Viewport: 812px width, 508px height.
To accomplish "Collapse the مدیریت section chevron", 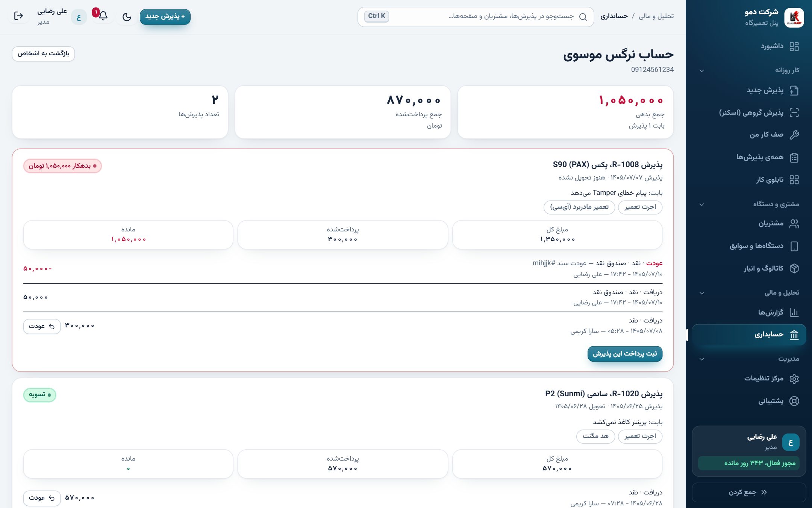I will [701, 359].
